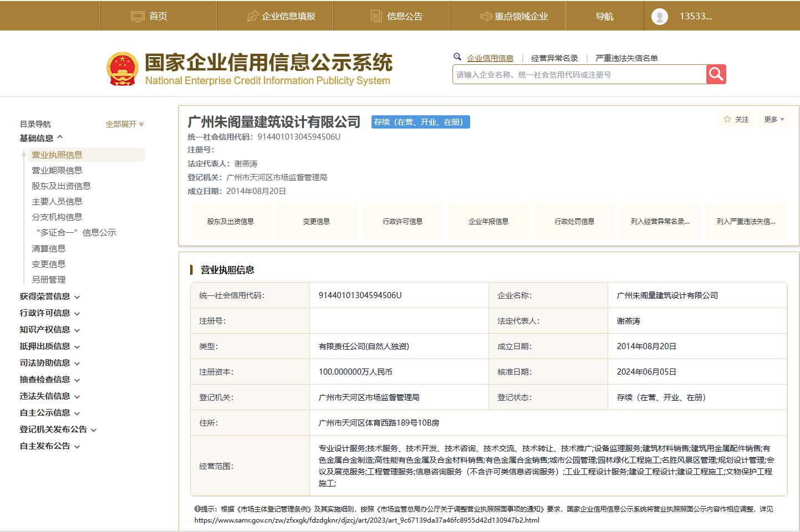Select "多证合一"信息公示 in sidebar
The height and width of the screenshot is (532, 800).
[x=77, y=232]
